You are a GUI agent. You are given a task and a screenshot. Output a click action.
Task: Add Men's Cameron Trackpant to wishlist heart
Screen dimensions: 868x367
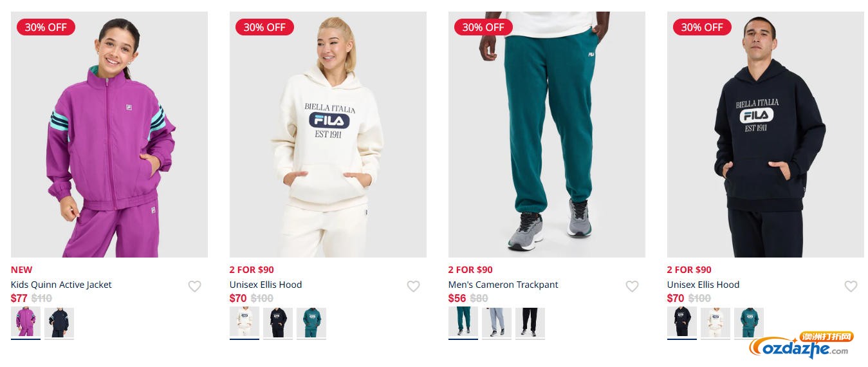(633, 287)
